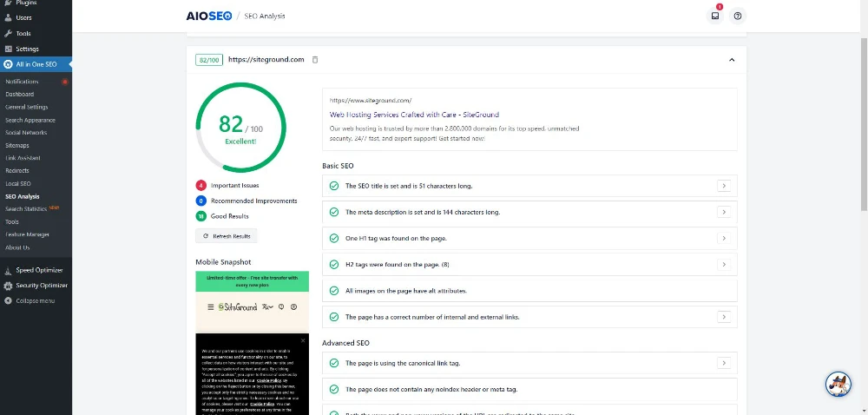
Task: Open Sitemaps submenu
Action: tap(17, 146)
